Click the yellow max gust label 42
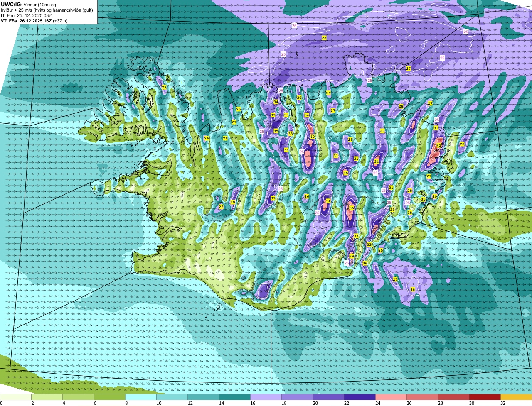 pos(439,146)
